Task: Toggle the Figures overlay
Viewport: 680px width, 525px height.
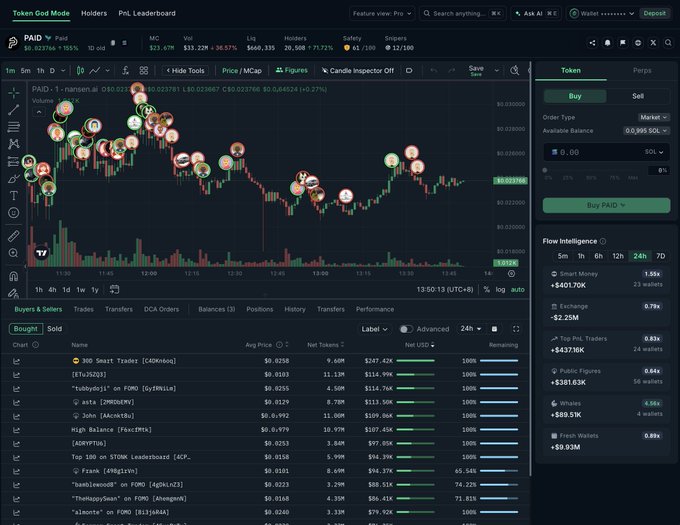Action: tap(291, 70)
